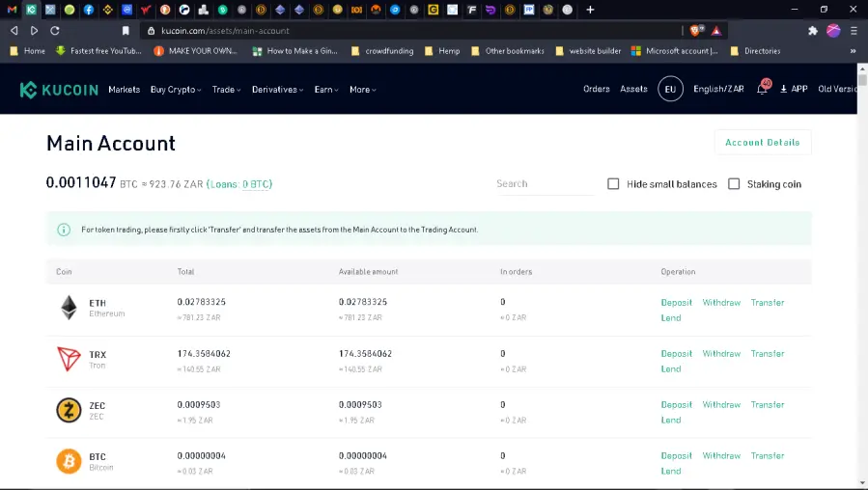Image resolution: width=868 pixels, height=490 pixels.
Task: Click Deposit in the ETH row
Action: tap(677, 303)
